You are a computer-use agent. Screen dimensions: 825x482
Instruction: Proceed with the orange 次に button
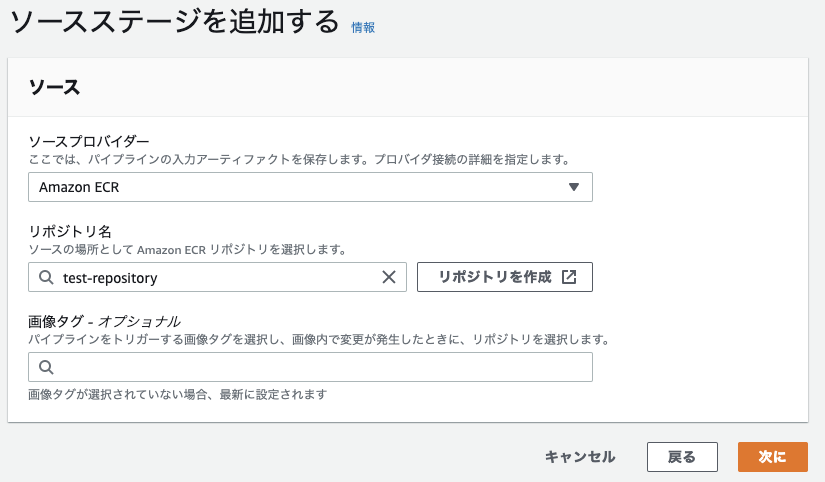pos(772,457)
